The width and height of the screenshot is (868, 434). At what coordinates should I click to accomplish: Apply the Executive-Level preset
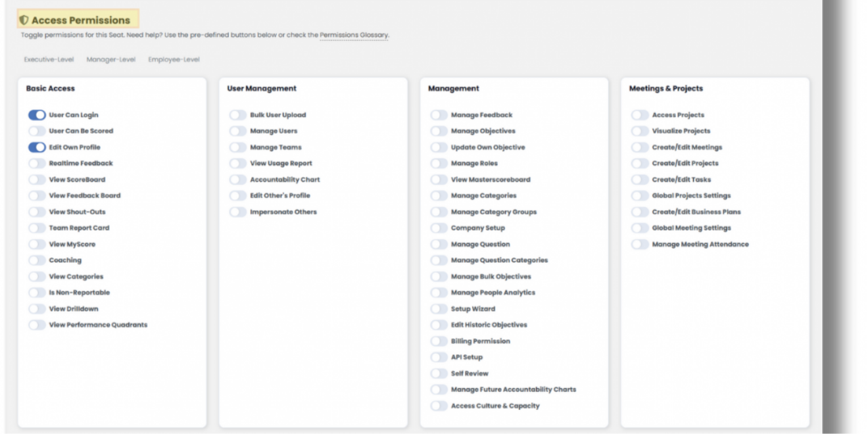49,60
